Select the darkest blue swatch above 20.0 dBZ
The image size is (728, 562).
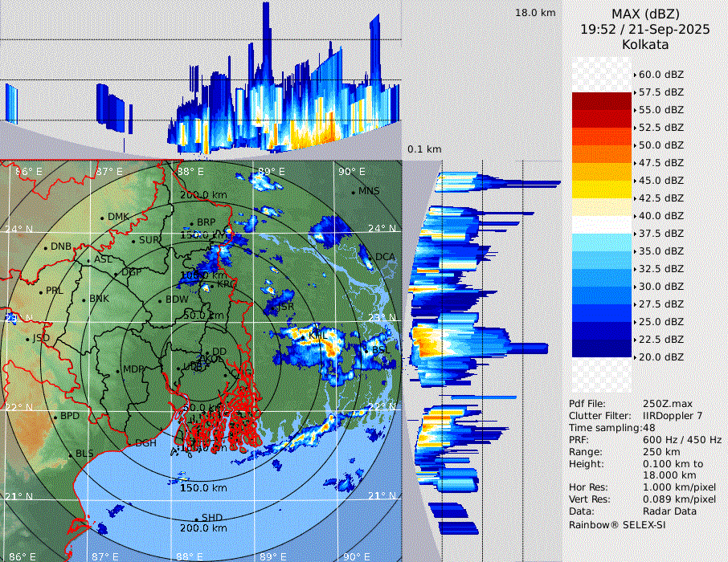[x=602, y=348]
